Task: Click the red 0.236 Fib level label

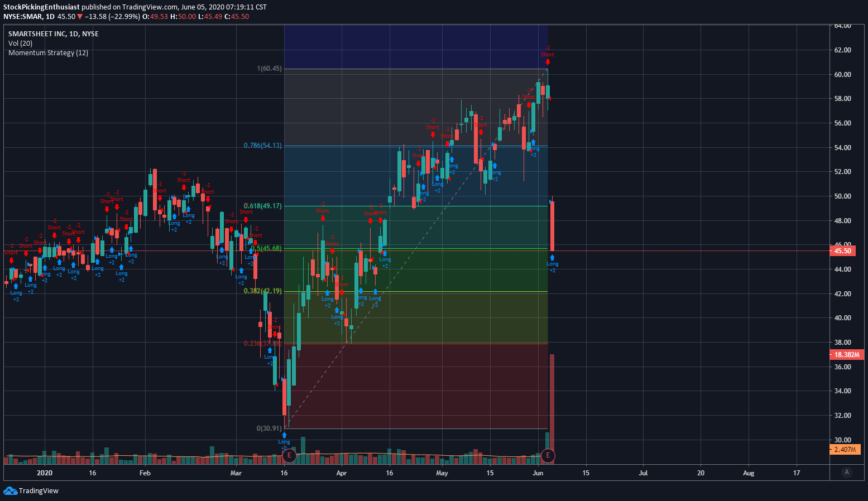Action: tap(262, 344)
